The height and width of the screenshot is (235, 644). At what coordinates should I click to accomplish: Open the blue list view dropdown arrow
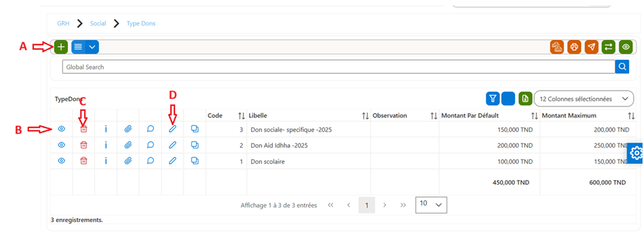tap(92, 47)
